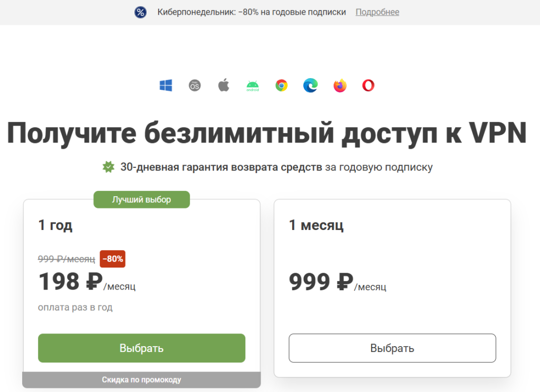The image size is (540, 392).
Task: Expand the "Скидка по промокоду" bar
Action: click(141, 379)
